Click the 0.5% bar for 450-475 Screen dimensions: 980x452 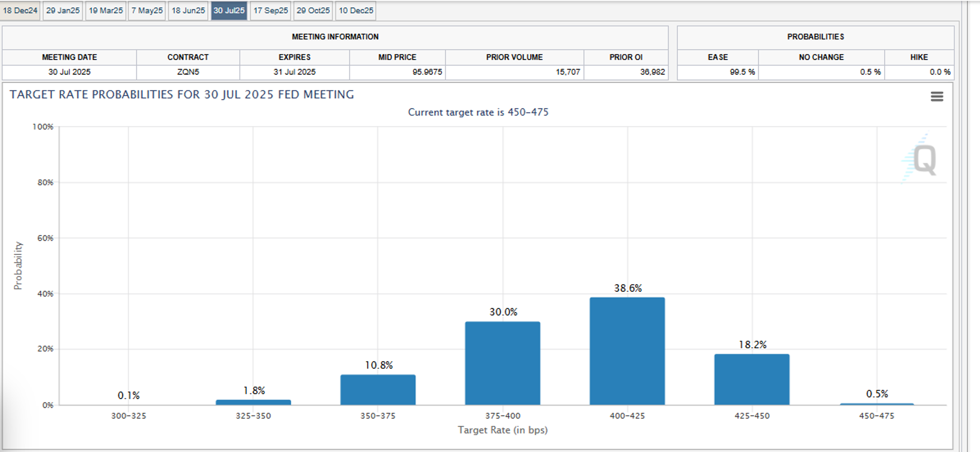point(877,404)
